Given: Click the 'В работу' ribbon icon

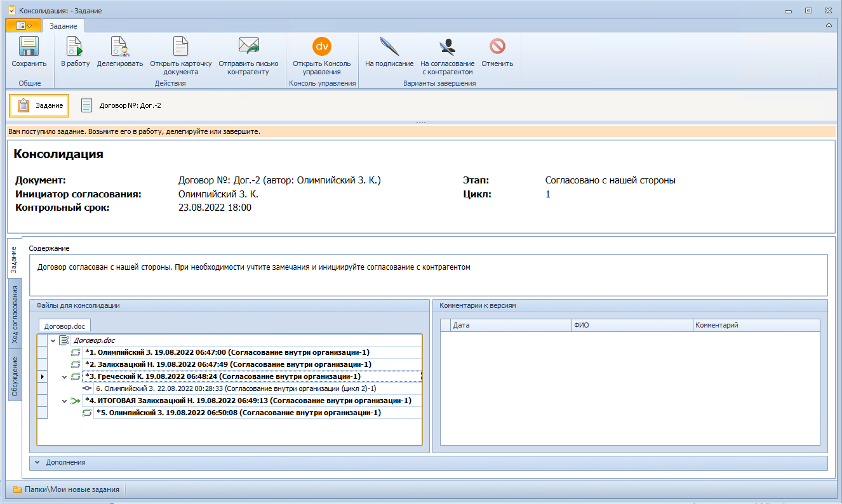Looking at the screenshot, I should pos(75,48).
